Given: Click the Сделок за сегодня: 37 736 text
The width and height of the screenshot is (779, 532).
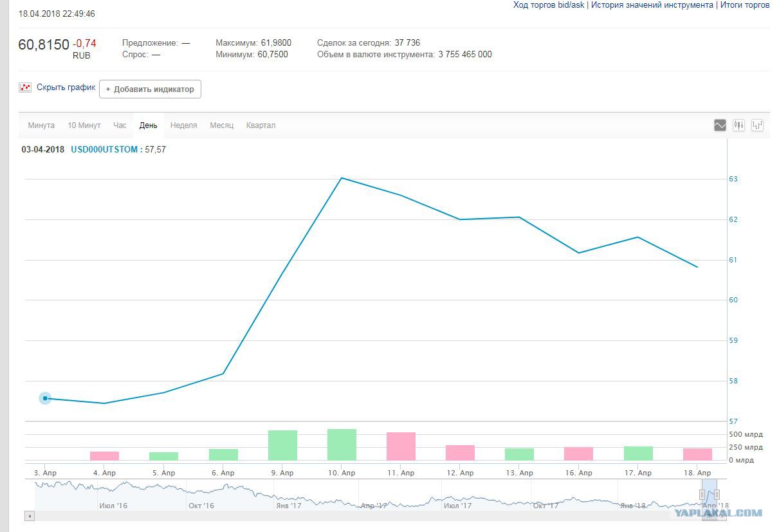Looking at the screenshot, I should (x=369, y=43).
